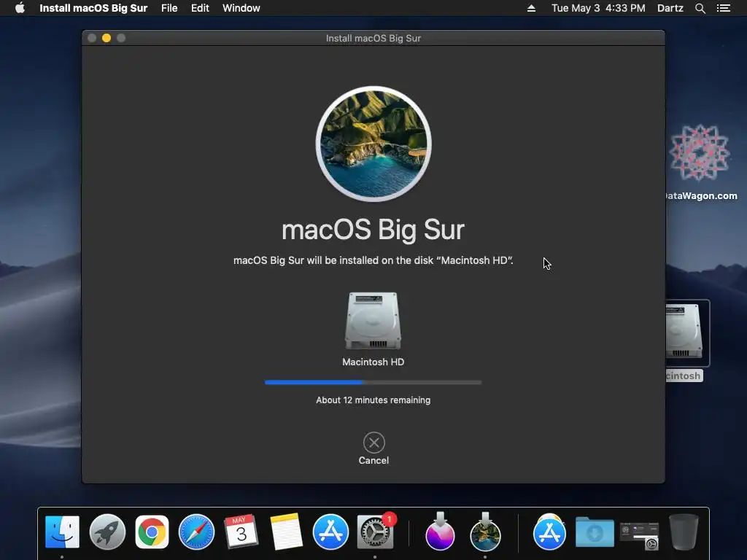
Task: Click the Install macOS Big Sur Dock icon
Action: tap(485, 532)
